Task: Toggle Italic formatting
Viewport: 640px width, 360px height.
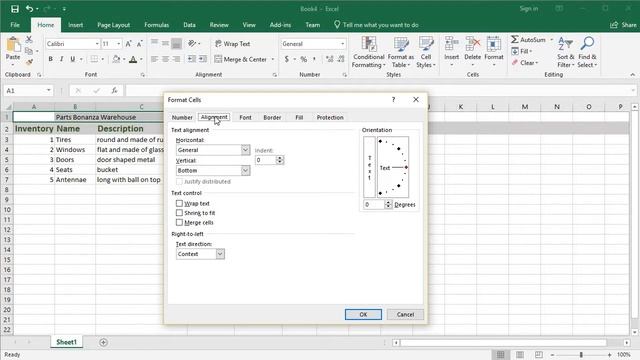Action: (62, 59)
